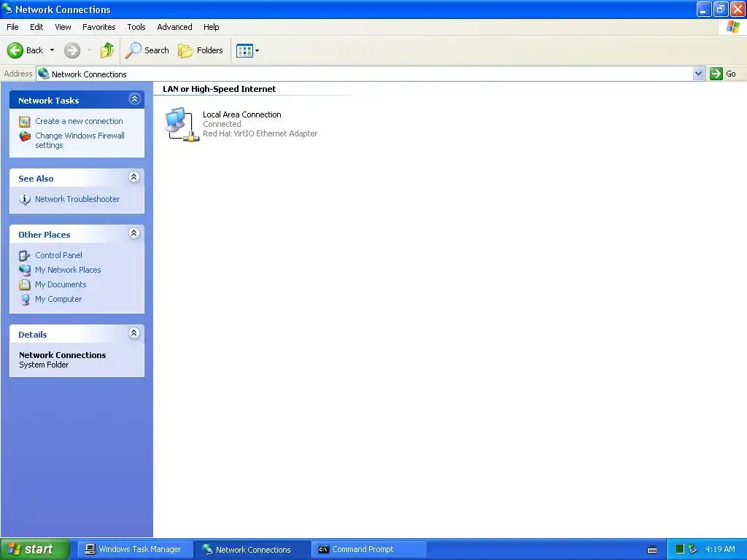This screenshot has height=560, width=747.
Task: Click the Control Panel icon
Action: point(25,256)
